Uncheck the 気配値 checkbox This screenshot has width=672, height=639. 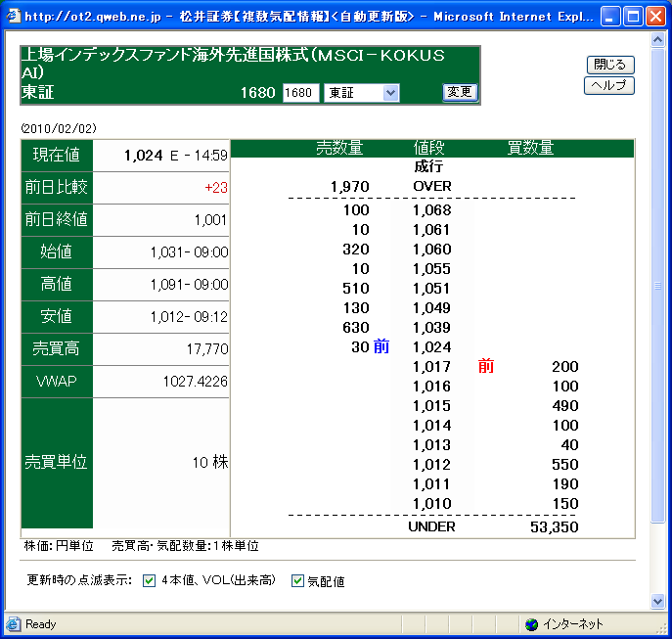click(298, 581)
